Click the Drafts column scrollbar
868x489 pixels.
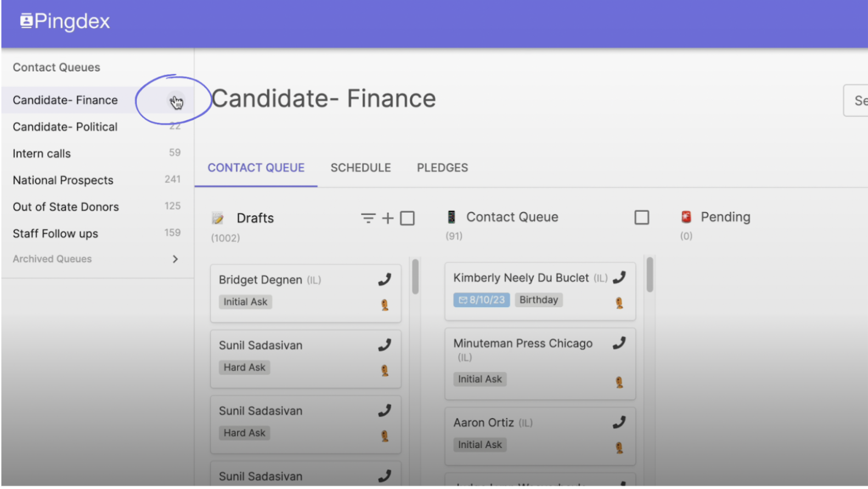click(415, 276)
